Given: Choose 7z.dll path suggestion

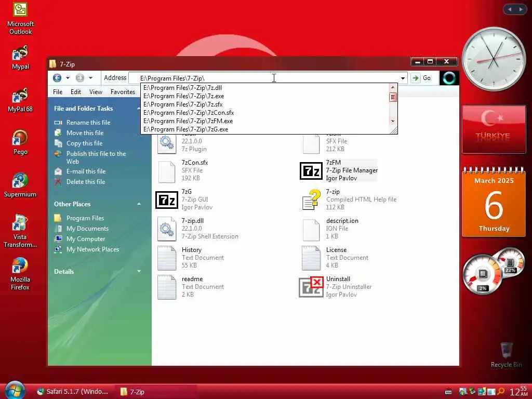Looking at the screenshot, I should (x=265, y=87).
